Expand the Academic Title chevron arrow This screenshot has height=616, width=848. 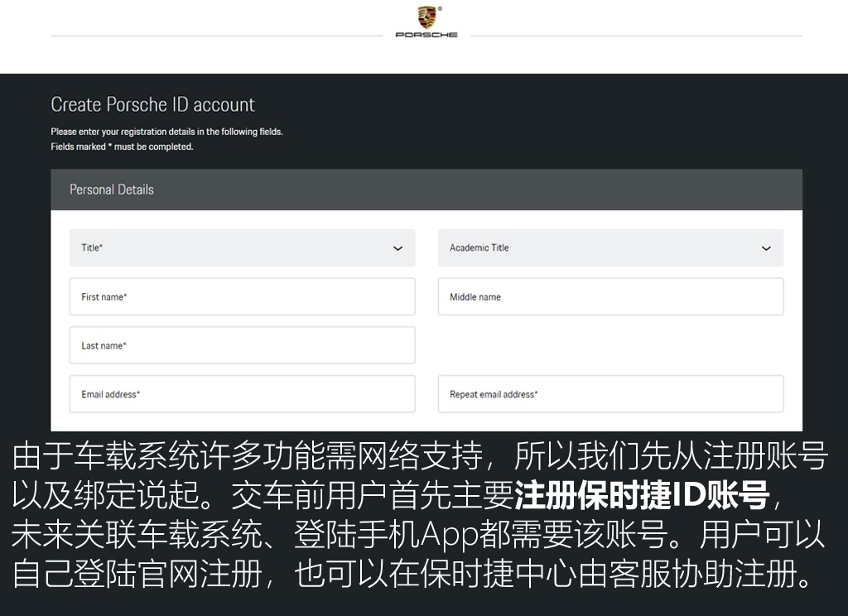766,248
